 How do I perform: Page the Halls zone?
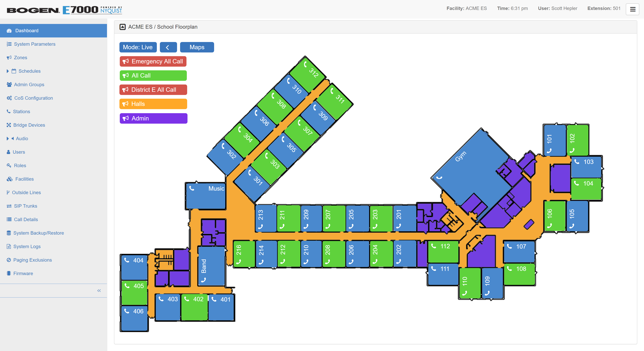(153, 104)
